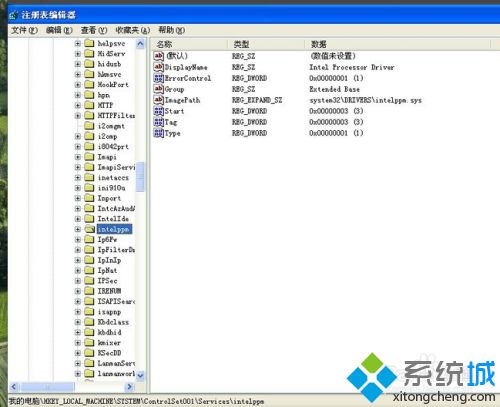Click the HTTP folder icon

pos(89,105)
